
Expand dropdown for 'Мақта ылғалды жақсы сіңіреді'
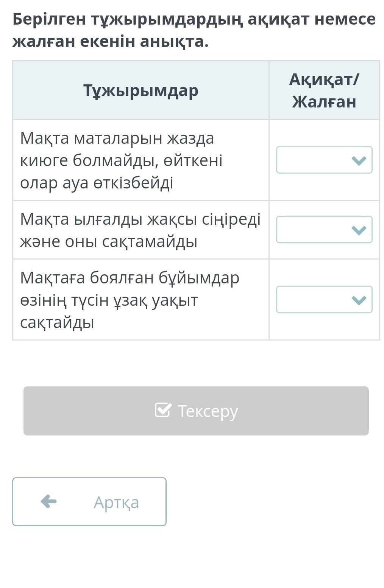(x=324, y=230)
